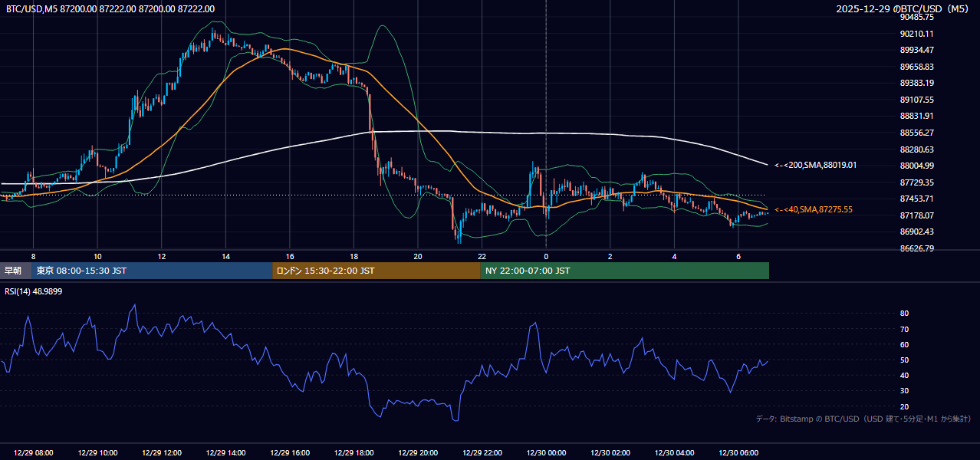Select the NY 22:00-07:00 JST session bar
This screenshot has height=460, width=980.
coord(625,271)
